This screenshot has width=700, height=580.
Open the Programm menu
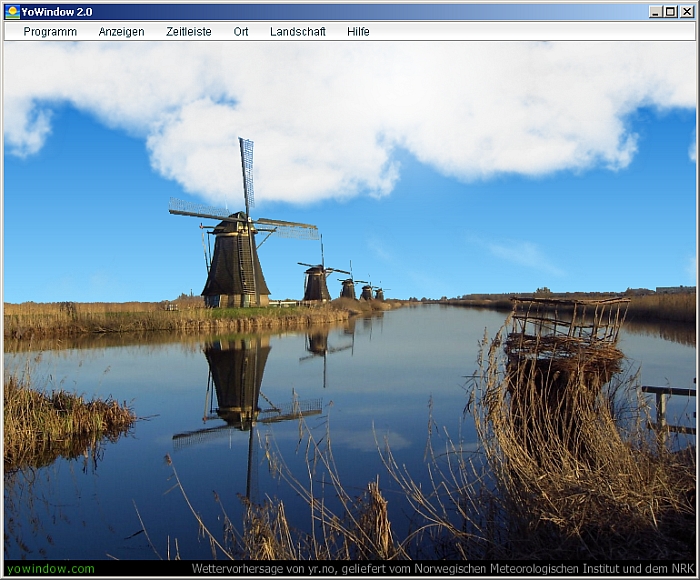[x=50, y=32]
